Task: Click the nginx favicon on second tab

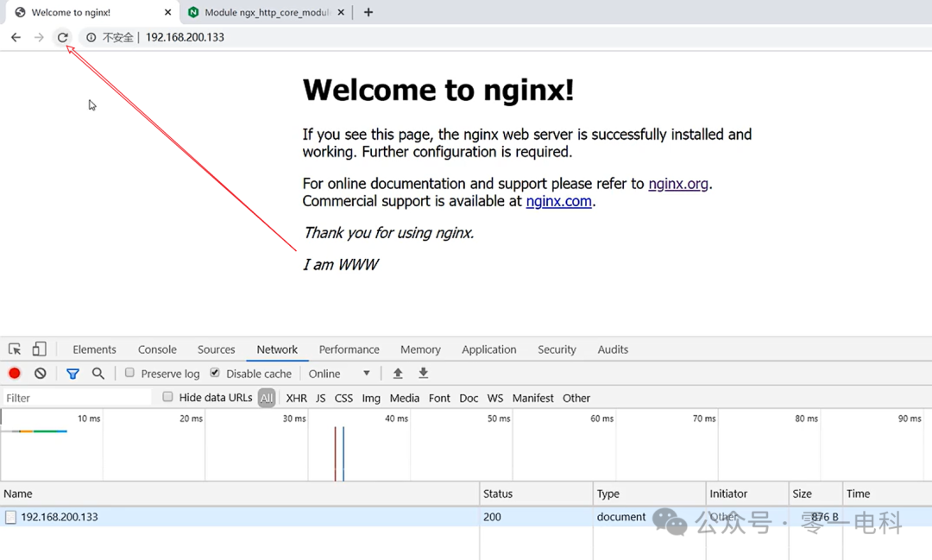Action: [193, 12]
